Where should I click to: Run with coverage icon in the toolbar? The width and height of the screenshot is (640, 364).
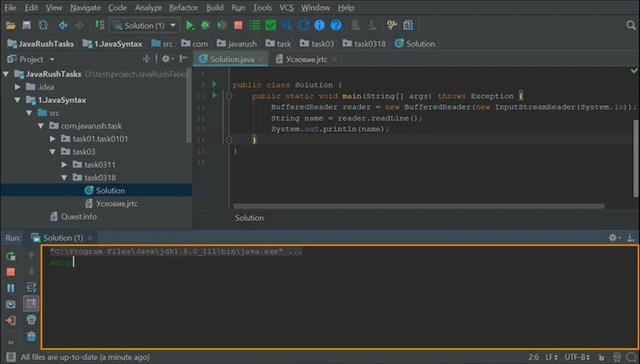222,25
